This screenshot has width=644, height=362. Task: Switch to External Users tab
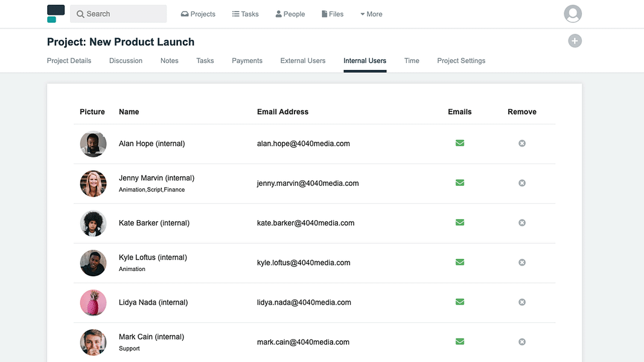[x=303, y=61]
